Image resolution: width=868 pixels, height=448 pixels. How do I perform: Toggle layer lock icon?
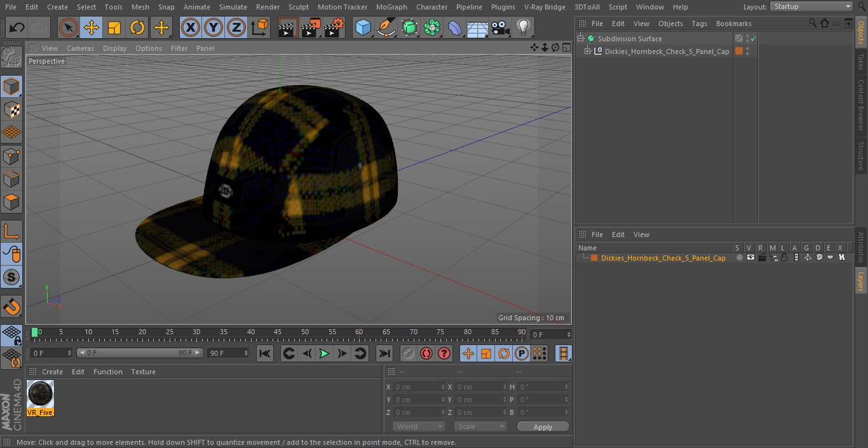[x=785, y=258]
